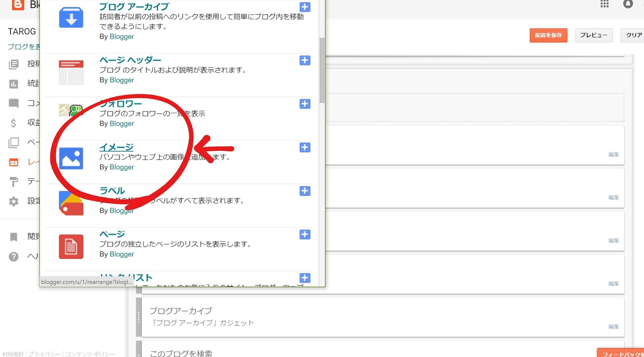Click the gadget dialog vertical scrollbar
Viewport: 644px width, 357px height.
coord(322,70)
